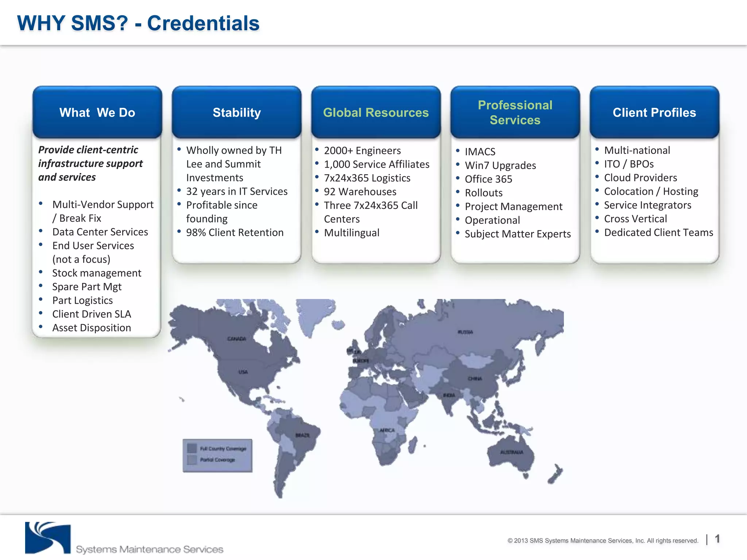Select the Stability header box

(x=237, y=112)
